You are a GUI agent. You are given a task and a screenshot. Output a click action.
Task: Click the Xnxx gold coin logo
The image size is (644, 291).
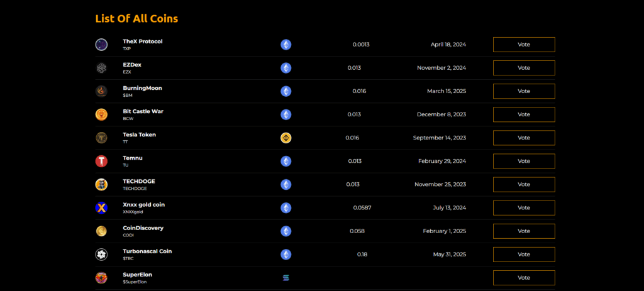coord(101,207)
